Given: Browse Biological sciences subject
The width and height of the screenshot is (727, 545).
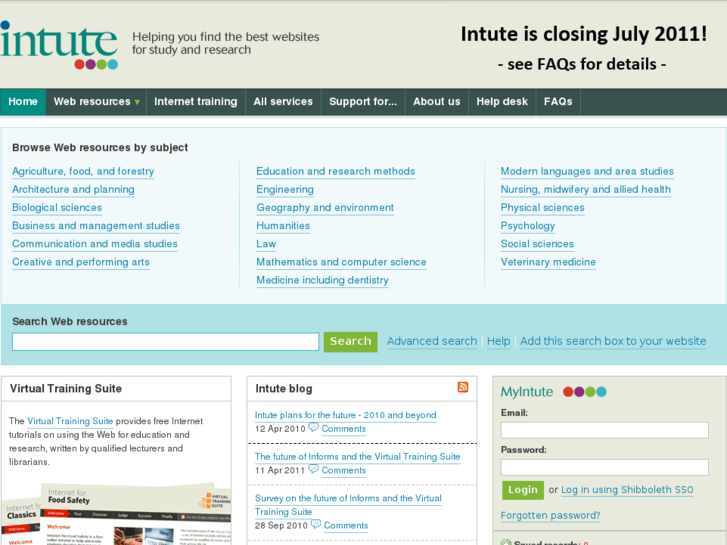Looking at the screenshot, I should 57,207.
